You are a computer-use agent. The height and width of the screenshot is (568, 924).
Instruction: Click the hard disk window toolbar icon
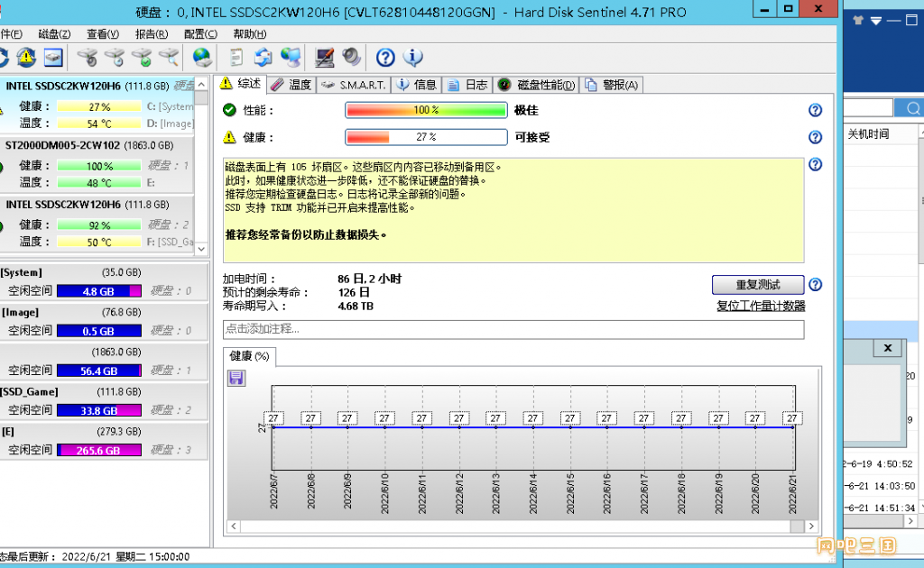[53, 57]
